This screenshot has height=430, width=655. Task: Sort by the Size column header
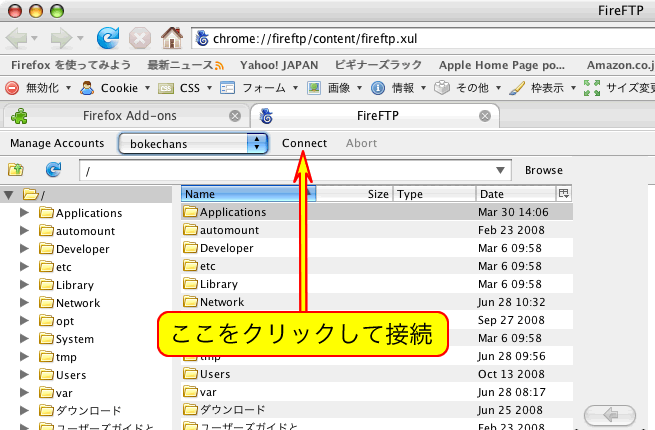(x=354, y=193)
